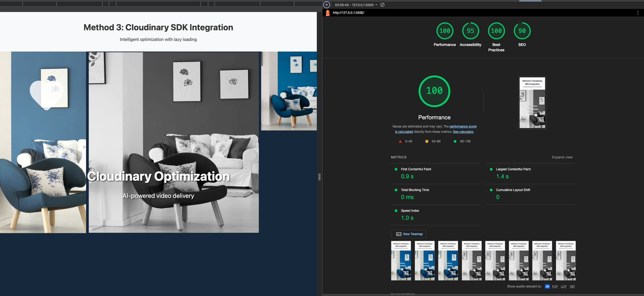Select the 0.9 s First Contentful Paint value
Viewport: 644px width, 296px height.
407,177
